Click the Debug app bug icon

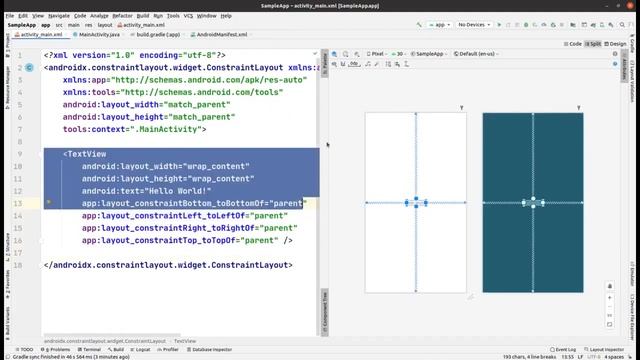526,25
